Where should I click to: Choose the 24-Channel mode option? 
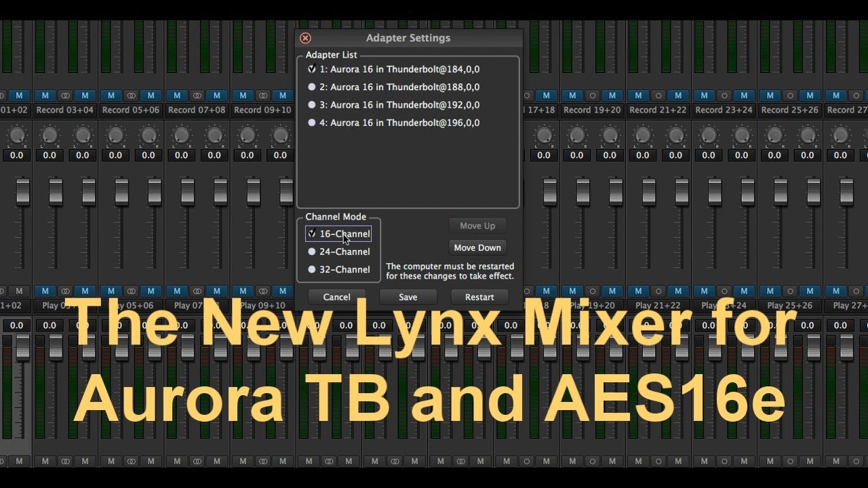338,251
